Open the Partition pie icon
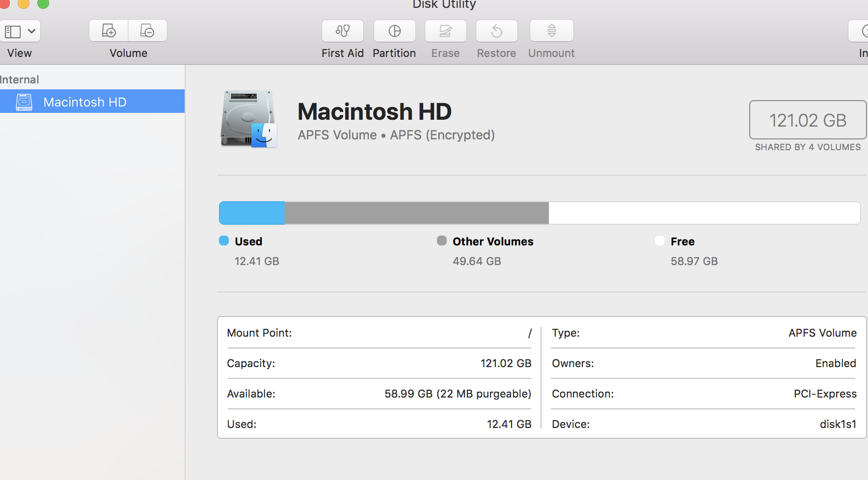Viewport: 868px width, 480px height. pos(394,31)
